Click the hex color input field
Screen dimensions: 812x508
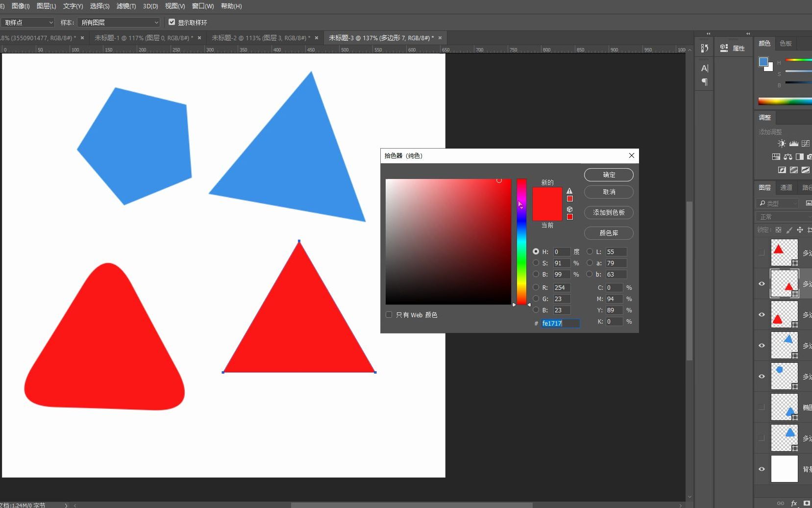click(561, 323)
